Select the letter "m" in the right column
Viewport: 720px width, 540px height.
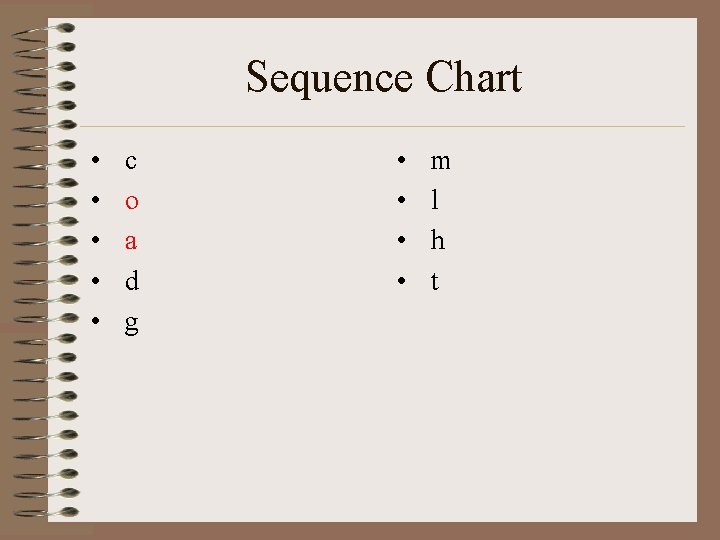[440, 161]
